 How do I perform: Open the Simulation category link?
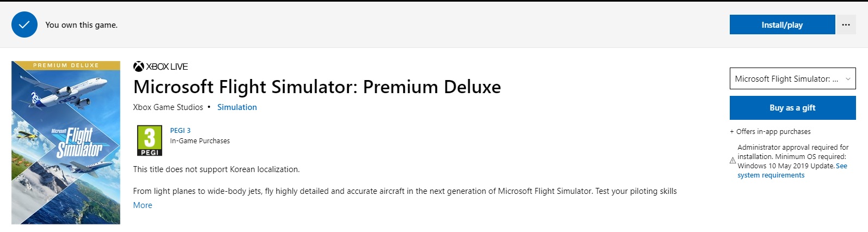coord(237,107)
